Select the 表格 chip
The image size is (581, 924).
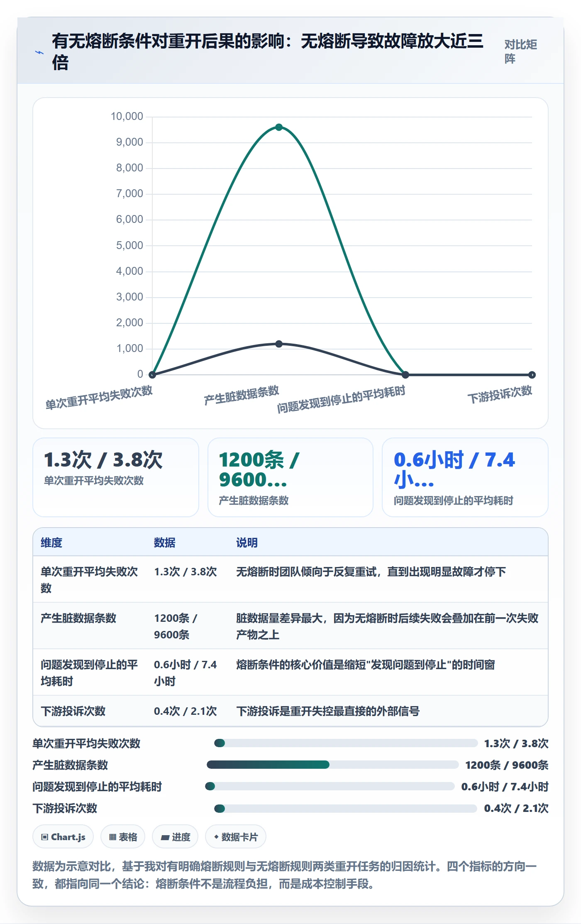[x=123, y=837]
